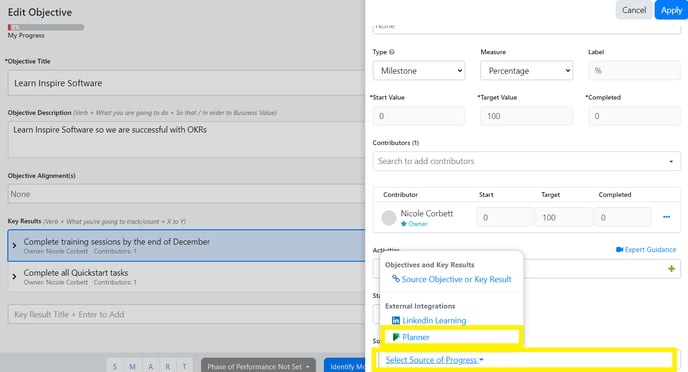Click the Key Result Title input field
Screen dimensions: 688x372
(186, 314)
